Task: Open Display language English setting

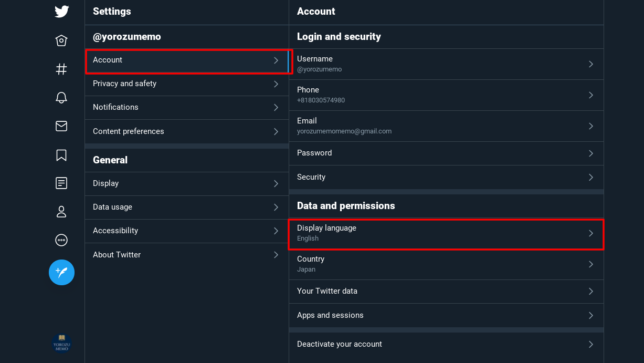Action: 446,234
